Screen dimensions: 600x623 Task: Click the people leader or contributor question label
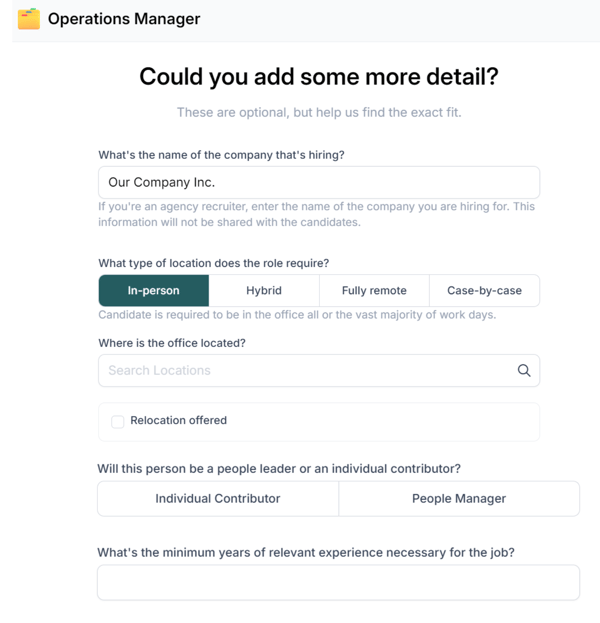tap(279, 468)
